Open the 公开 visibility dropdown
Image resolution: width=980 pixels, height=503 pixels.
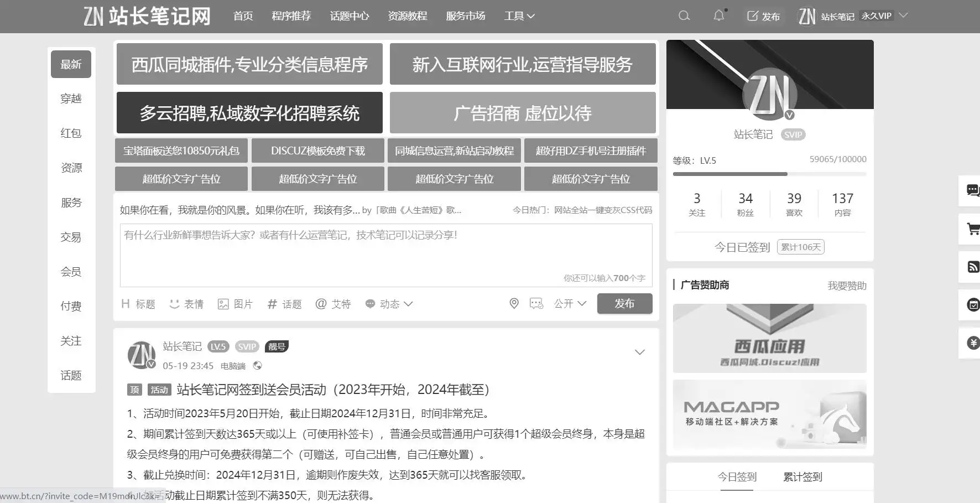pos(570,303)
